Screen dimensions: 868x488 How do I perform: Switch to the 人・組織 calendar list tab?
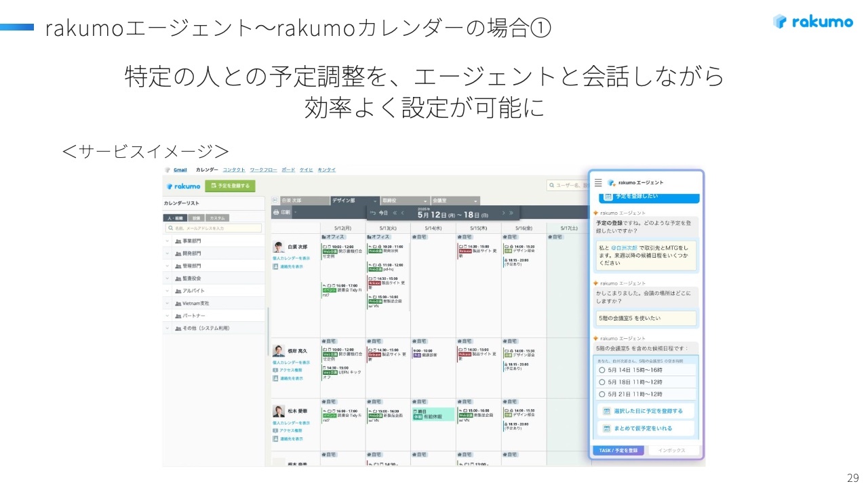[175, 218]
